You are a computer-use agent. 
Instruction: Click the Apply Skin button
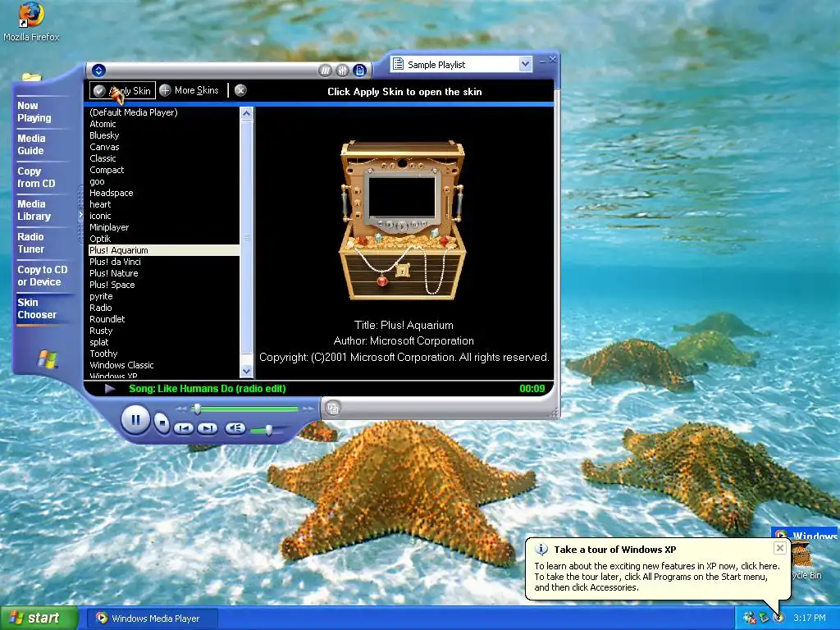tap(123, 90)
